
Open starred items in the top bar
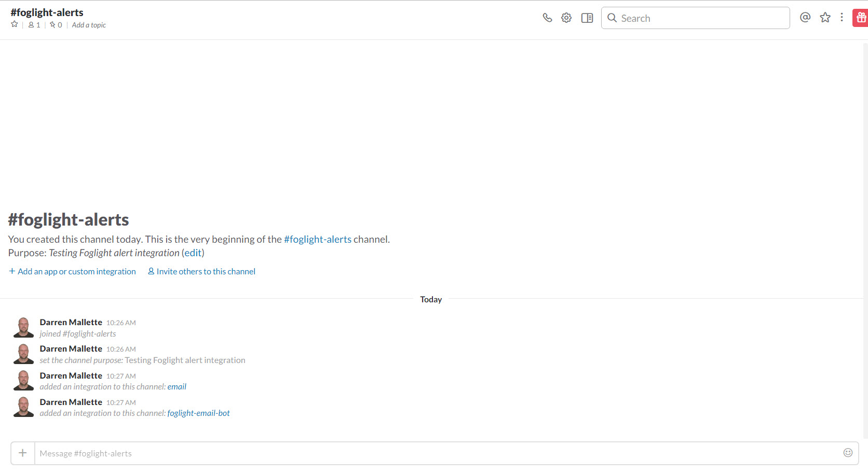pyautogui.click(x=825, y=18)
